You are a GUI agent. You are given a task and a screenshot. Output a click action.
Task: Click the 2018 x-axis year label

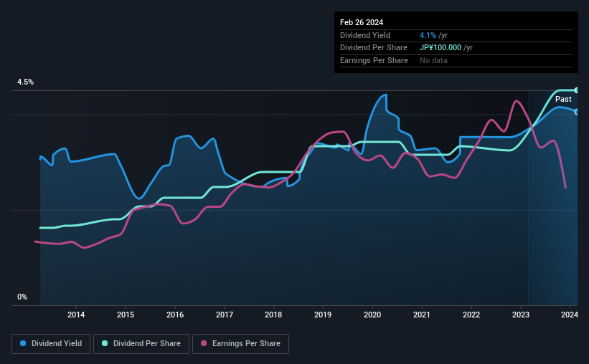coord(273,315)
